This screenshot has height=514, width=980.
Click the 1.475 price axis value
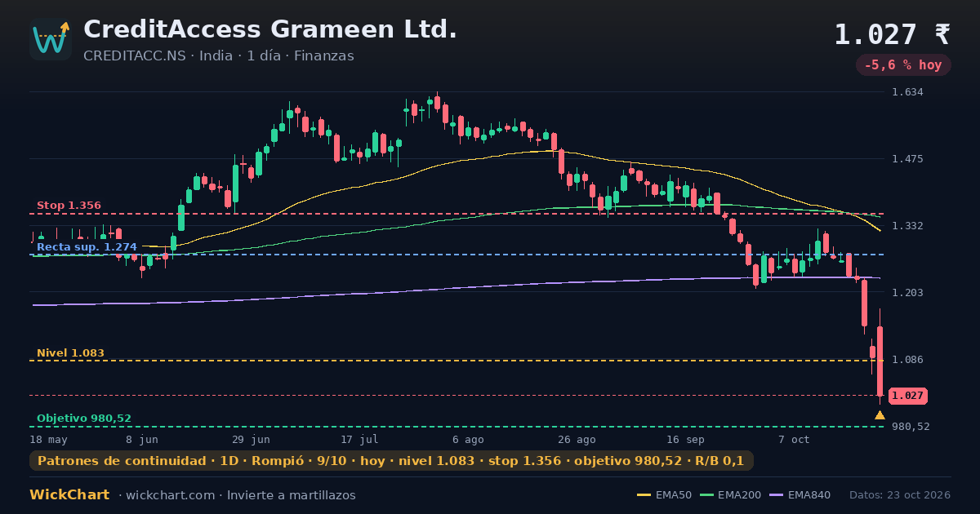point(907,159)
